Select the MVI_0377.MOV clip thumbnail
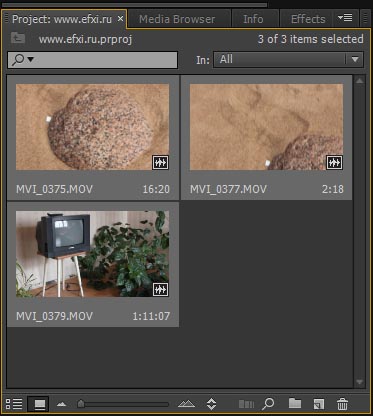 (x=266, y=127)
